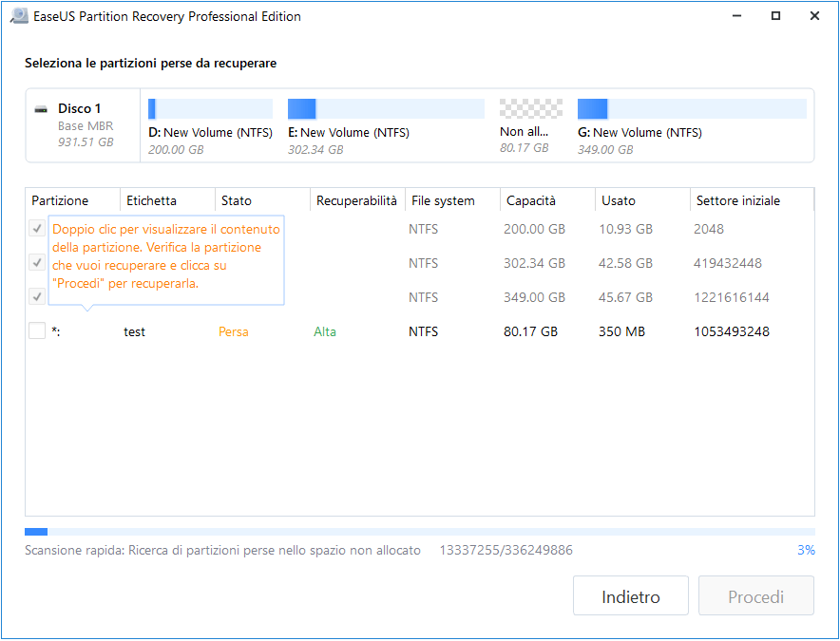Toggle checkbox of the row with start sector 1221616144
This screenshot has height=641, width=840.
37,296
